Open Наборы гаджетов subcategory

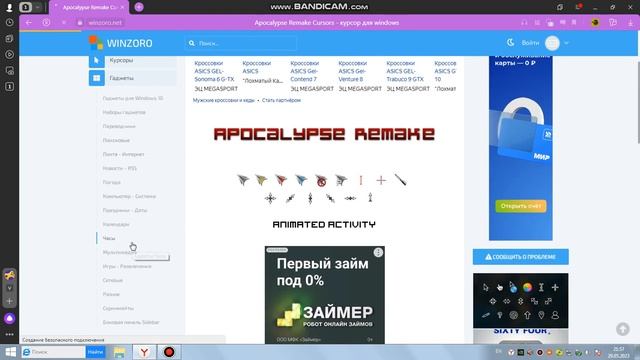point(124,112)
